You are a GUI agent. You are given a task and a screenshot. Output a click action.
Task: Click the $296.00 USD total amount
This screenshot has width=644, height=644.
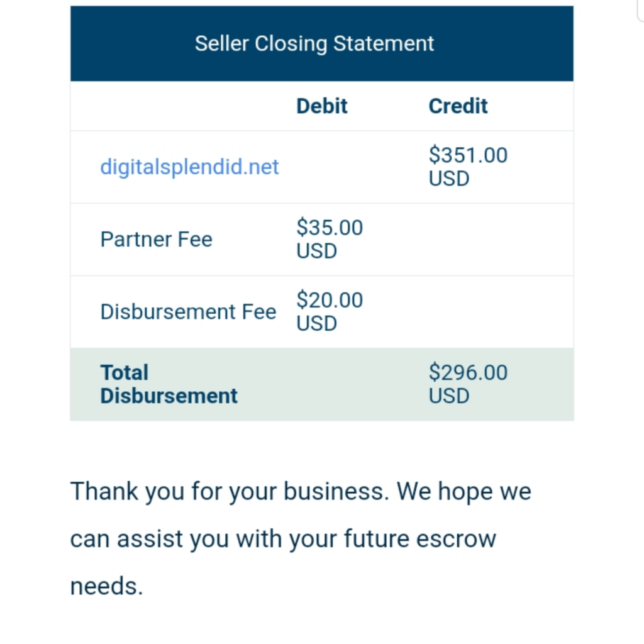pyautogui.click(x=468, y=384)
